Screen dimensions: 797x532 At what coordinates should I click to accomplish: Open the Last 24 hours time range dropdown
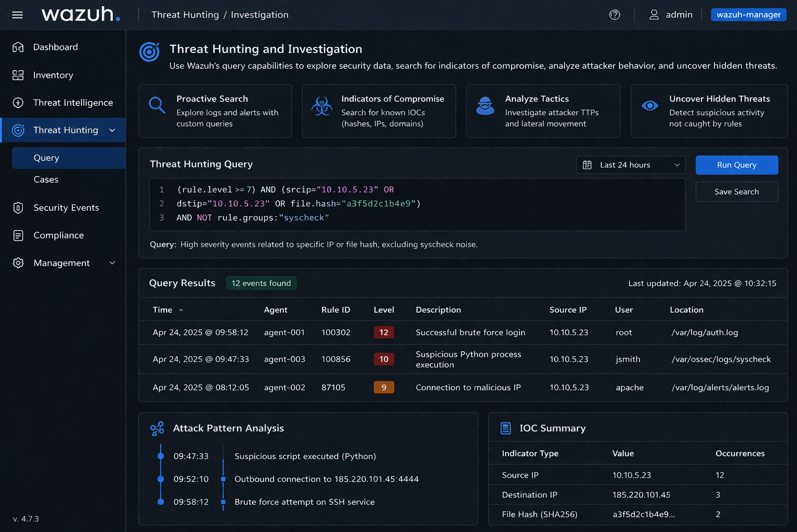pos(631,165)
